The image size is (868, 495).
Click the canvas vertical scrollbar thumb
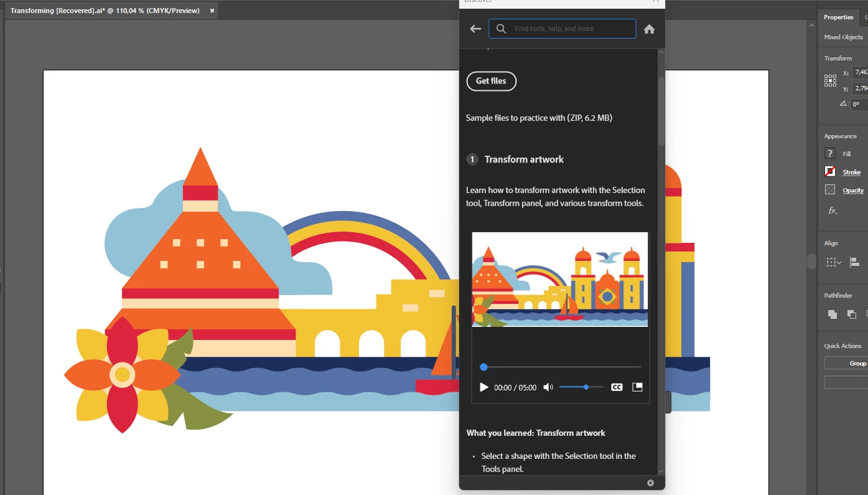(x=811, y=261)
